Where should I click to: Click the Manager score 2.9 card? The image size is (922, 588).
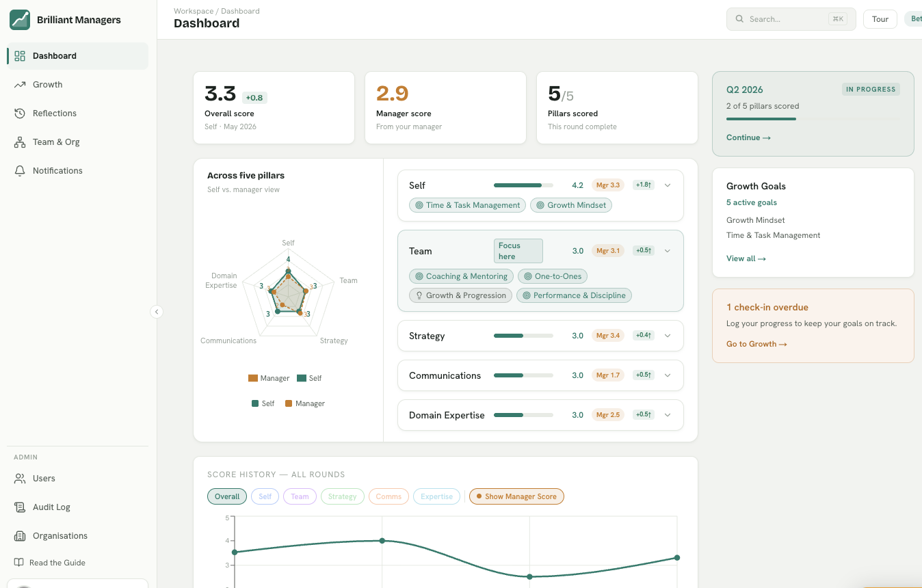446,108
